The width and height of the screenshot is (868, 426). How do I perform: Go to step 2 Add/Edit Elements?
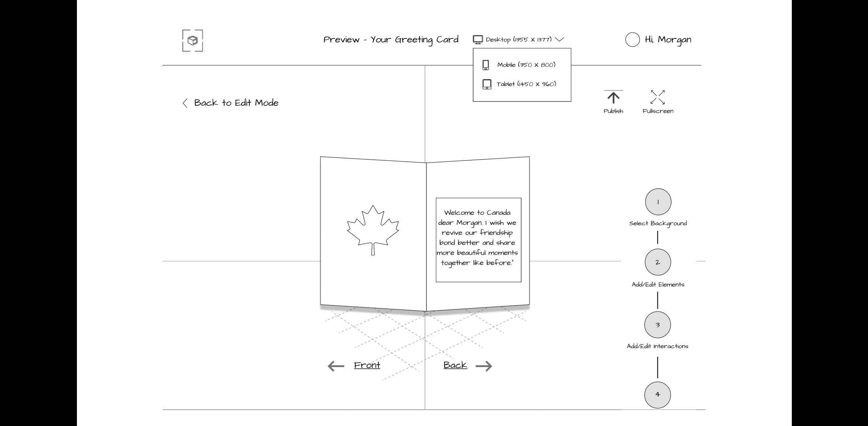click(x=658, y=262)
